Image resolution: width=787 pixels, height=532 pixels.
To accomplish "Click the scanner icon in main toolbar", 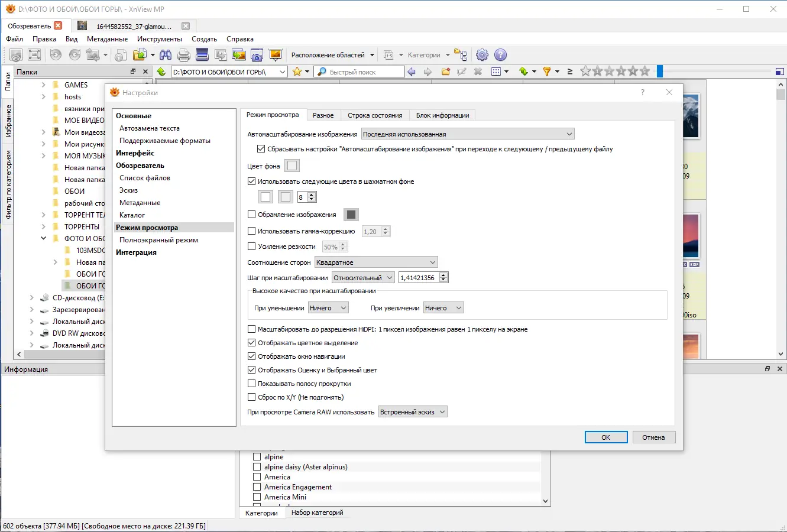I will click(x=202, y=55).
